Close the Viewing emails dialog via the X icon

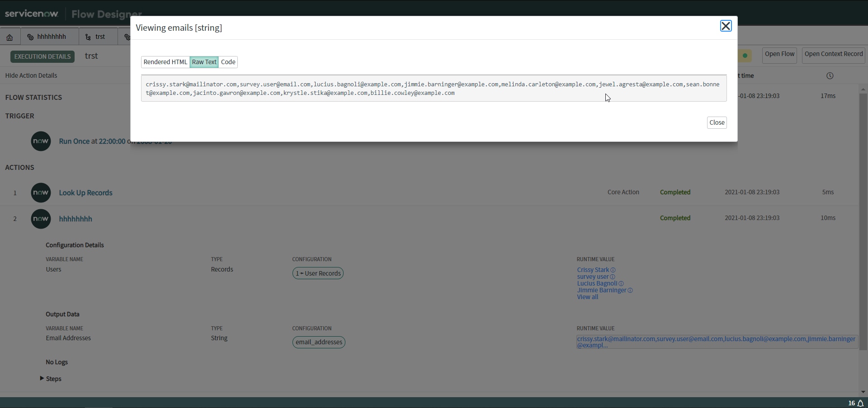(x=726, y=26)
